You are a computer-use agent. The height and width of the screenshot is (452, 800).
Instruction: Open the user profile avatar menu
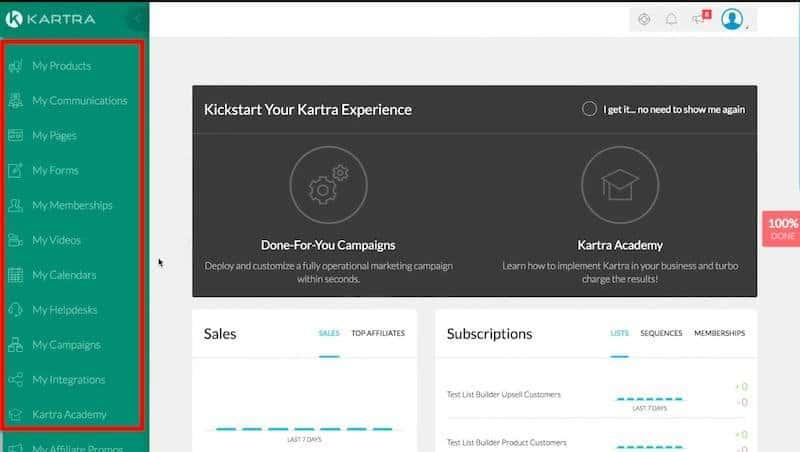click(x=733, y=19)
